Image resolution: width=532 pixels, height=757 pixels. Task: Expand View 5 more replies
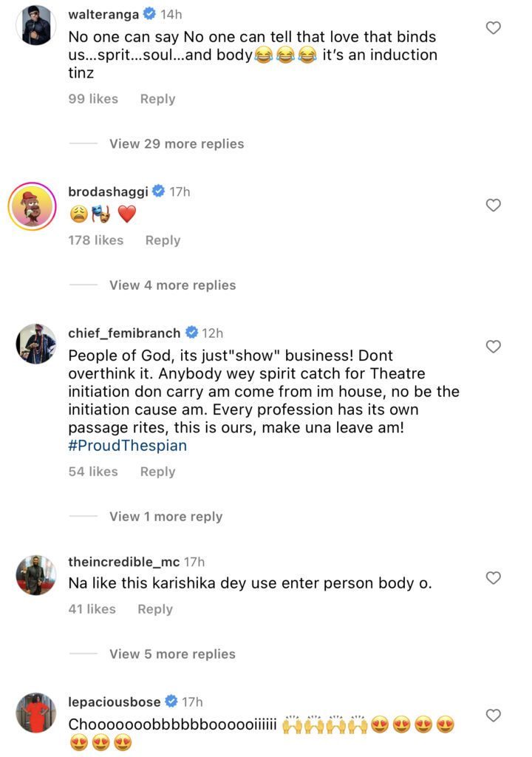point(172,654)
